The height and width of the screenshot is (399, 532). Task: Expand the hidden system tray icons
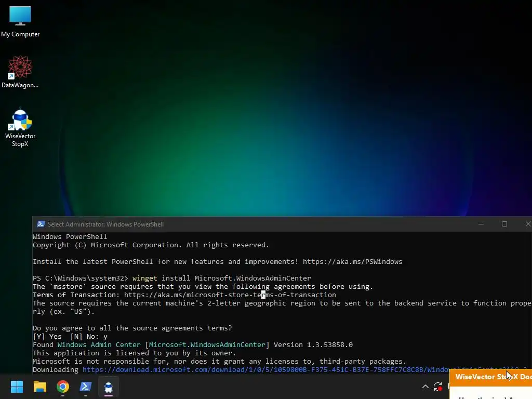point(425,387)
